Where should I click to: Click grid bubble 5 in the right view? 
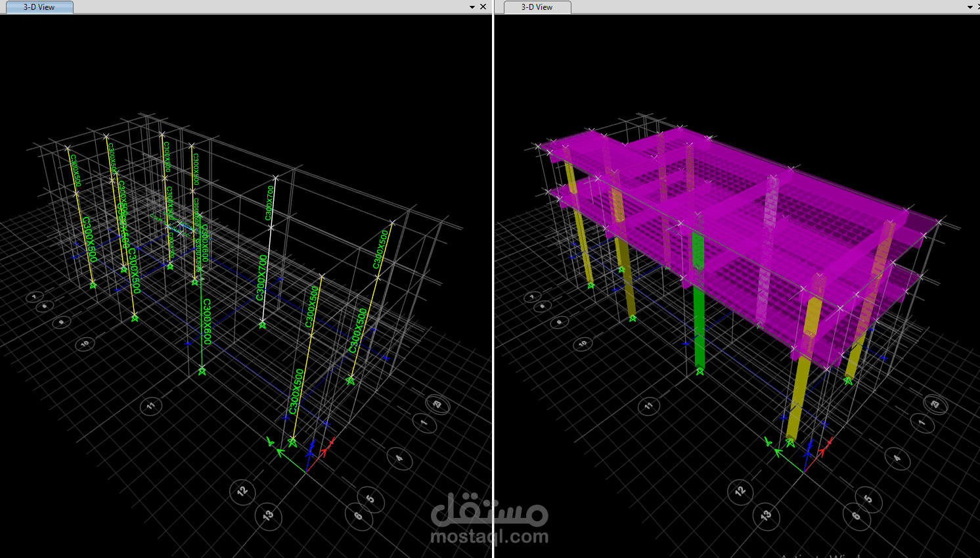tap(868, 500)
